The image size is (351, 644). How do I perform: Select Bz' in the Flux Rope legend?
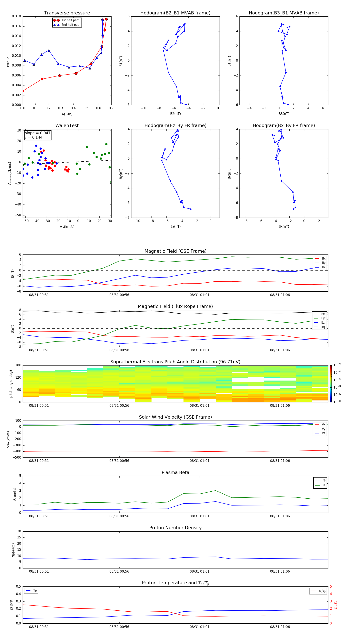(320, 323)
